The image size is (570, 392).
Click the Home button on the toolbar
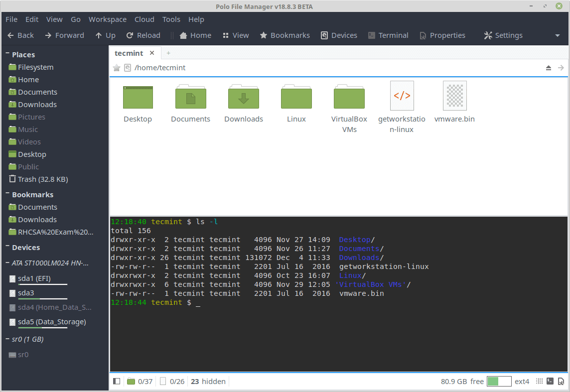tap(195, 35)
